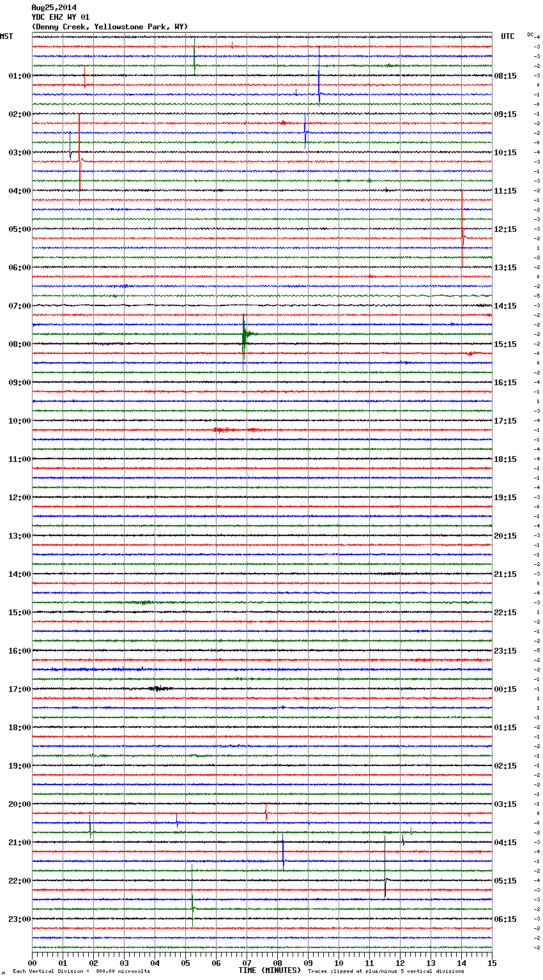
Task: Click the traces clipped footnote text
Action: click(386, 971)
